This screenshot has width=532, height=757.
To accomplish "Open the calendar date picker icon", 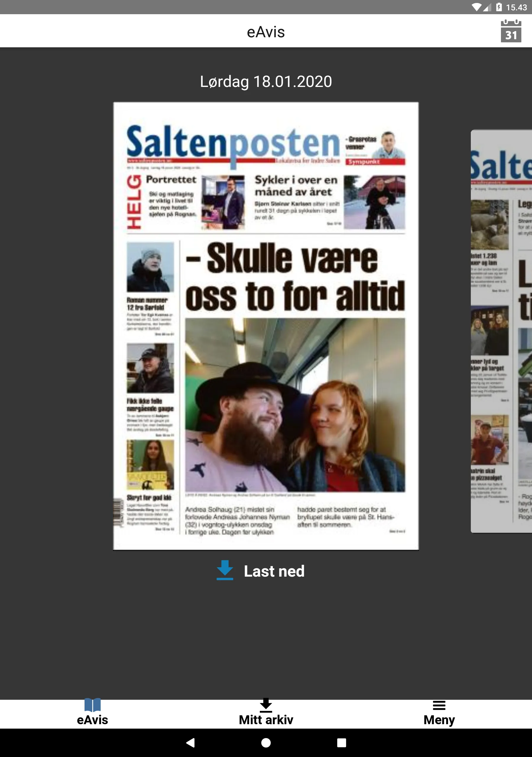I will click(511, 31).
